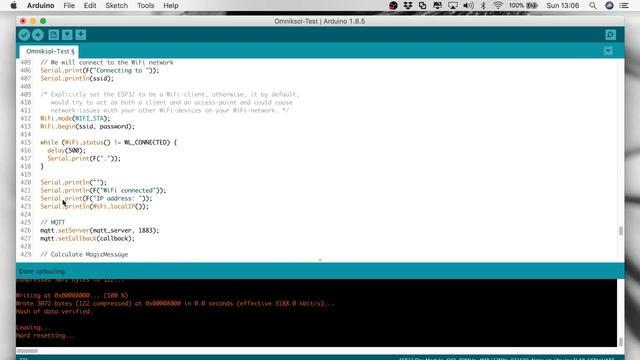This screenshot has width=640, height=360.
Task: Click the // Calculate MagicMessage comment
Action: pyautogui.click(x=84, y=254)
